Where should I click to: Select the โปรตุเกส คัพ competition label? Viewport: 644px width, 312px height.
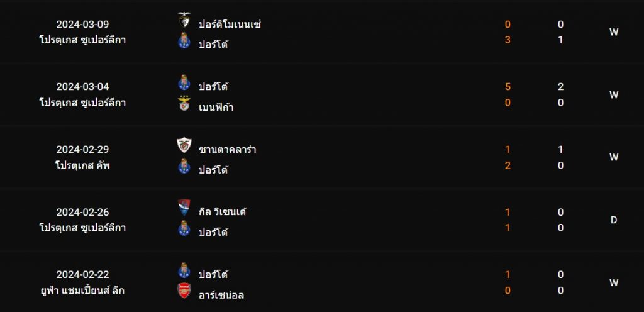82,165
